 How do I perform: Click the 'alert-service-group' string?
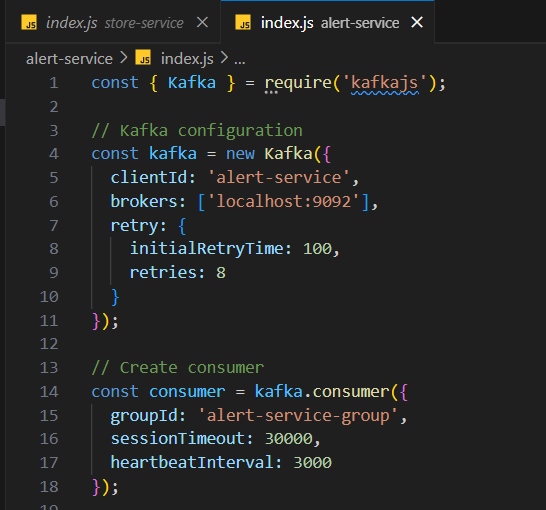tap(298, 416)
